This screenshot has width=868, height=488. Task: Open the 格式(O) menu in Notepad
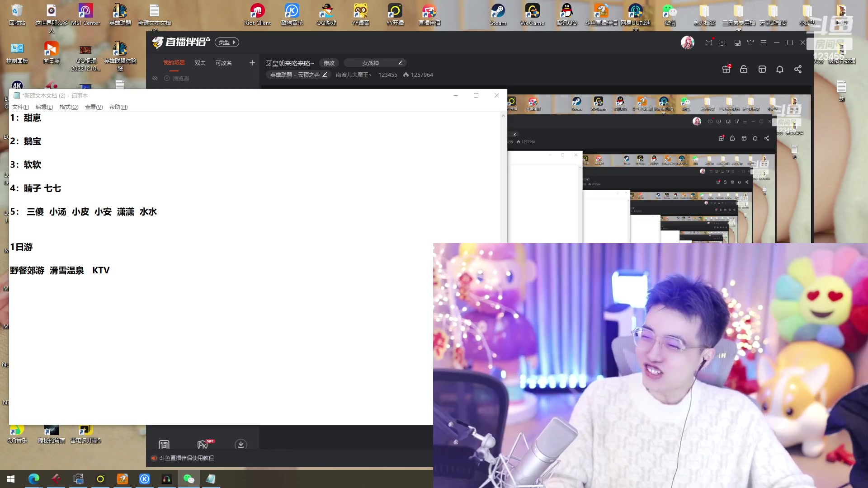coord(69,107)
